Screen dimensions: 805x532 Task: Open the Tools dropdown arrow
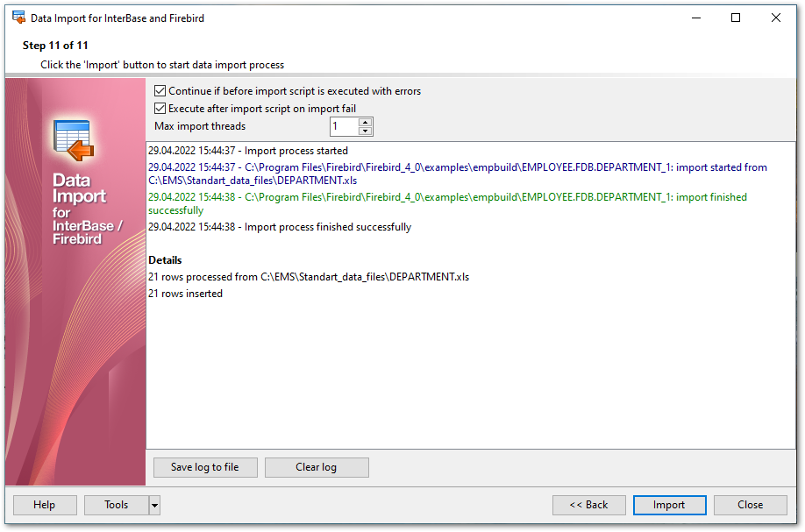point(154,506)
